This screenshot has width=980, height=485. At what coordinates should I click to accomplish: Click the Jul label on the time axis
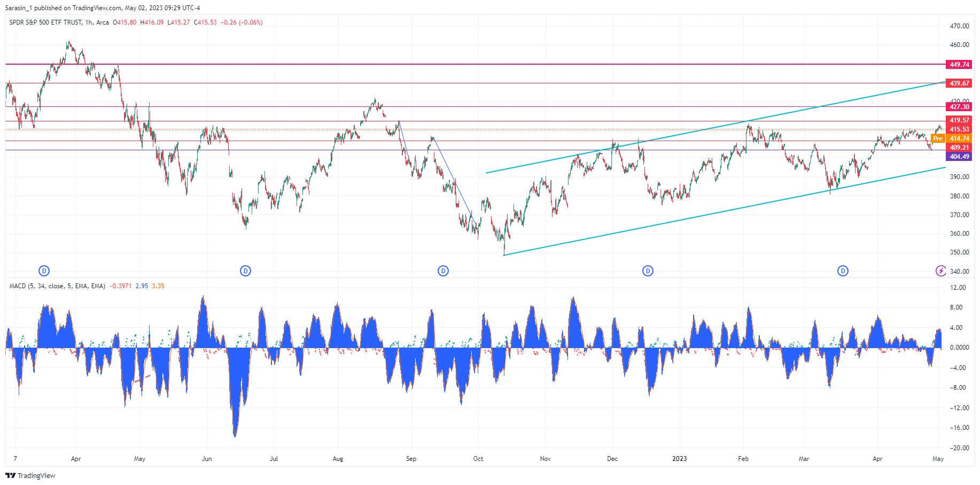pos(274,459)
